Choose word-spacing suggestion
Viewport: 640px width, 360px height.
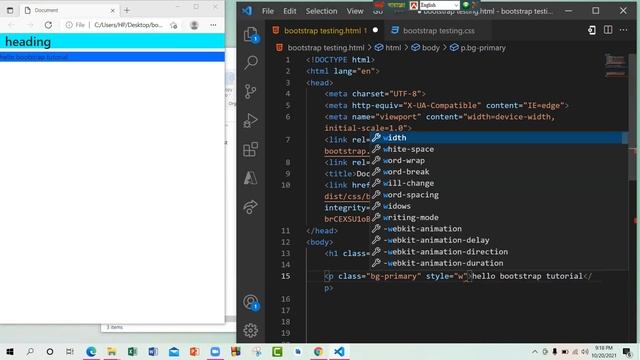point(499,195)
